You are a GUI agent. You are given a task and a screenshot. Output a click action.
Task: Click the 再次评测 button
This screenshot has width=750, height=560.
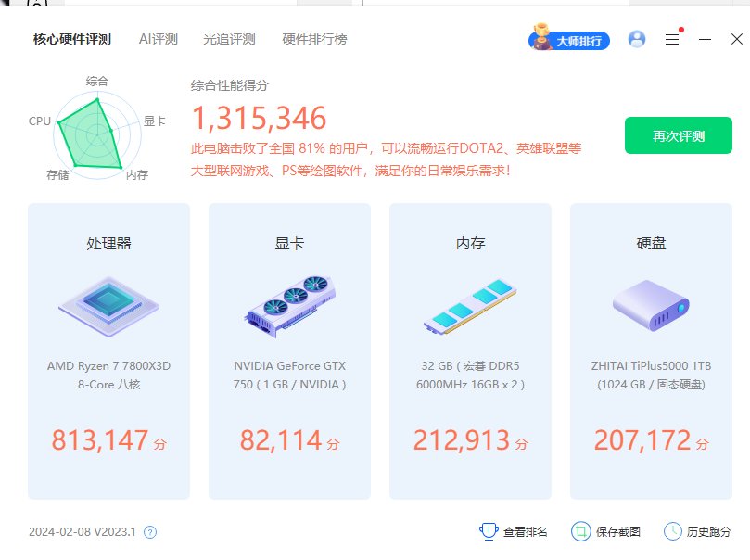(x=679, y=135)
